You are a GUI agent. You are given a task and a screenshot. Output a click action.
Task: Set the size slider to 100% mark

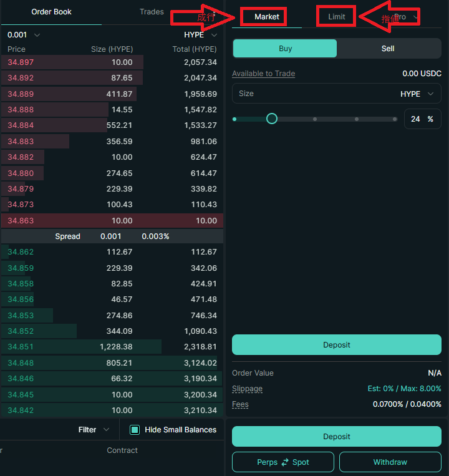pyautogui.click(x=395, y=119)
